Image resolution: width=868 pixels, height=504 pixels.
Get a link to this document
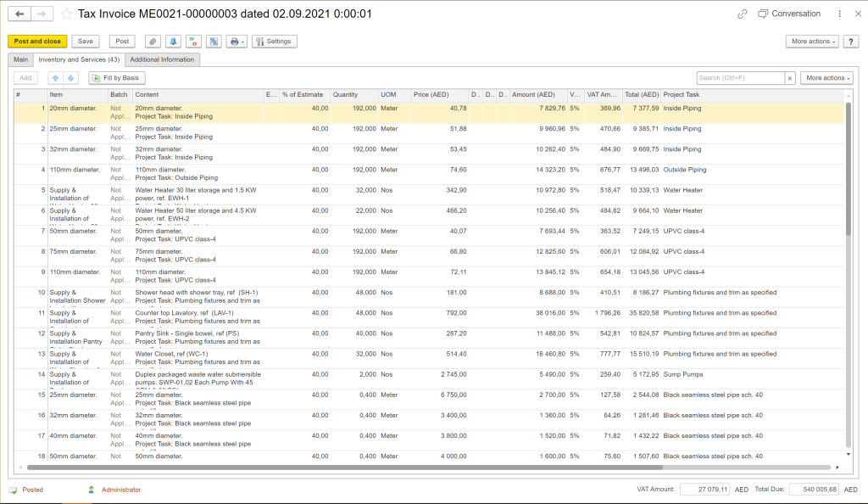(x=743, y=14)
